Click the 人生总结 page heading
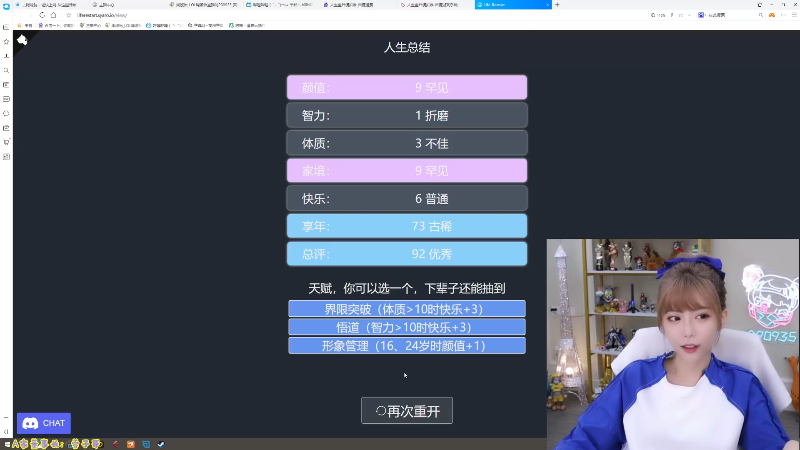The width and height of the screenshot is (800, 450). tap(407, 47)
